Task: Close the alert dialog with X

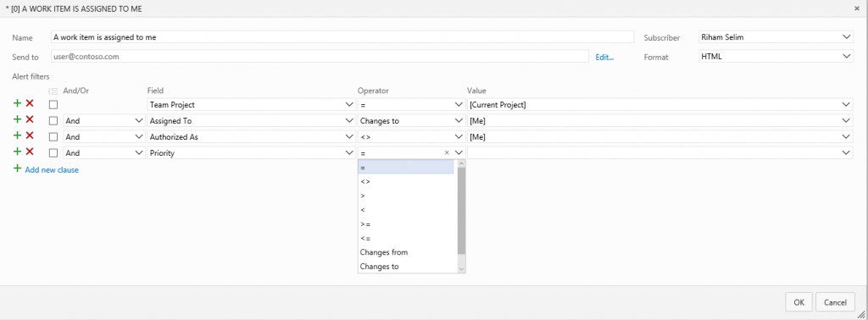Action: point(857,8)
